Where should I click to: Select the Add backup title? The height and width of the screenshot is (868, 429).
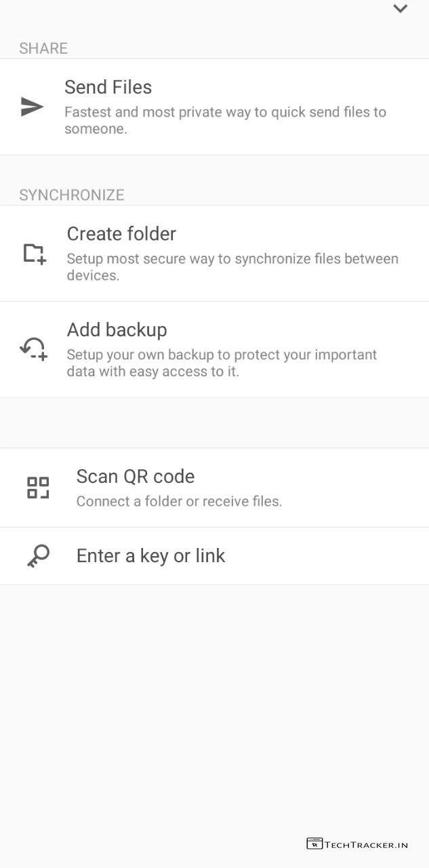click(117, 330)
